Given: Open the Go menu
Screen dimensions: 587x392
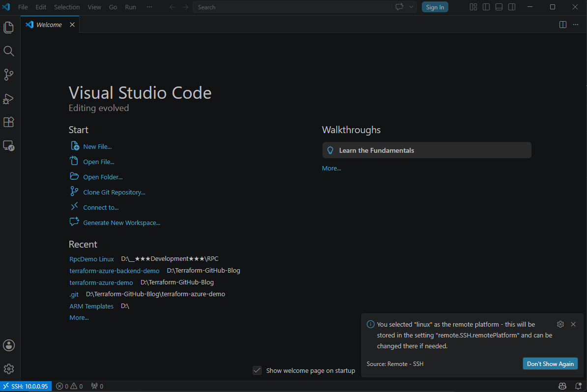Looking at the screenshot, I should click(113, 7).
